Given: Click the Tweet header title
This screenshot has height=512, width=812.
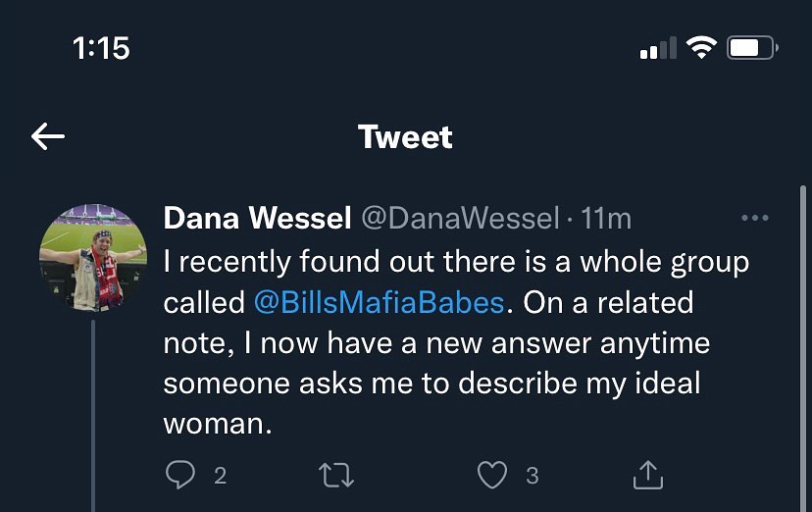Looking at the screenshot, I should pos(405,136).
